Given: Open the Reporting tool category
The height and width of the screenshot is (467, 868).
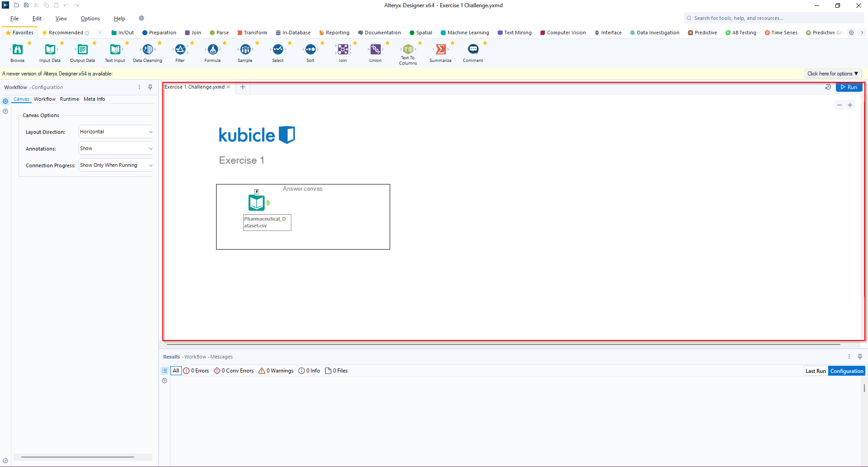Looking at the screenshot, I should point(334,33).
